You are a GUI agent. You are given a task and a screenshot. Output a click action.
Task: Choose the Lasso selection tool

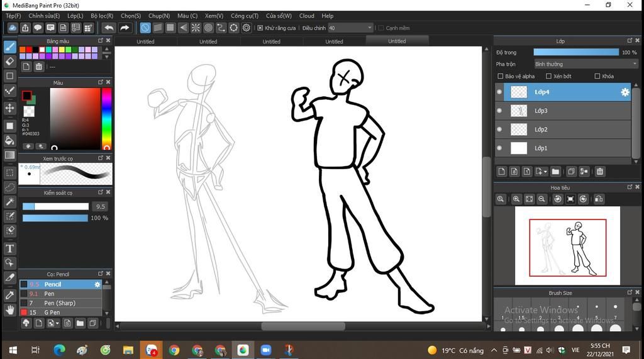(x=10, y=187)
